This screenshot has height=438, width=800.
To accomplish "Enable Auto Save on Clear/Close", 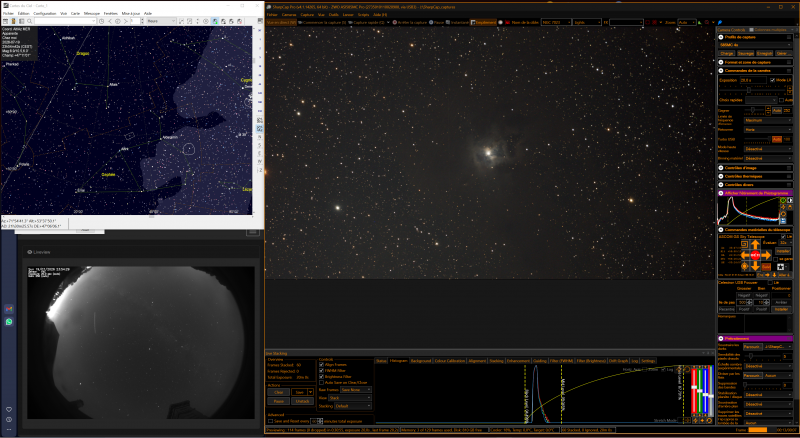I will point(321,382).
